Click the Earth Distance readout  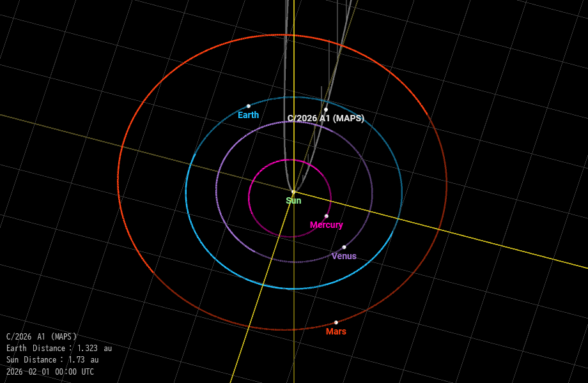click(x=59, y=349)
